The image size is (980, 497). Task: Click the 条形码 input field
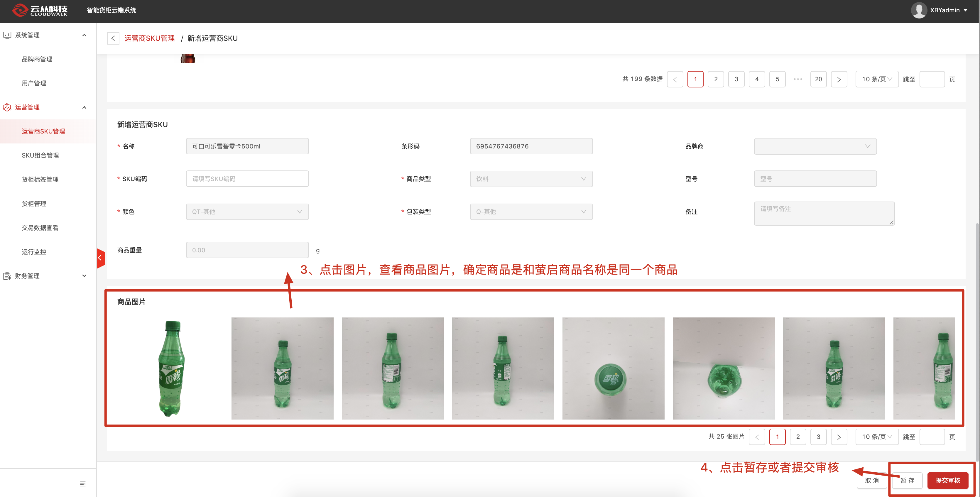(x=531, y=146)
